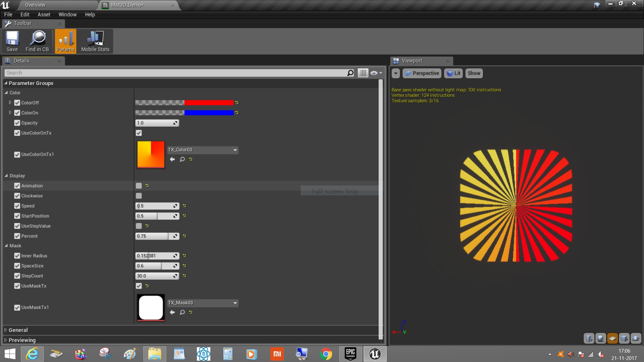Open the property matrix grid icon

coord(363,73)
